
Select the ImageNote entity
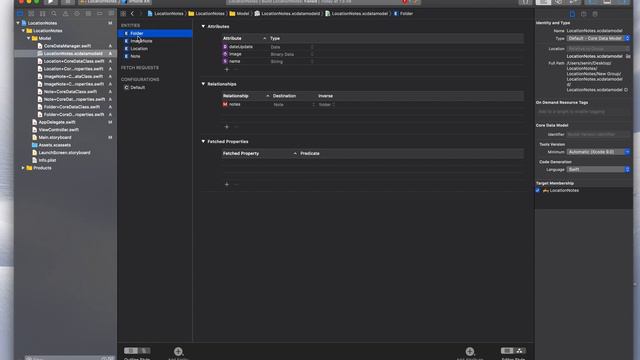(155, 41)
